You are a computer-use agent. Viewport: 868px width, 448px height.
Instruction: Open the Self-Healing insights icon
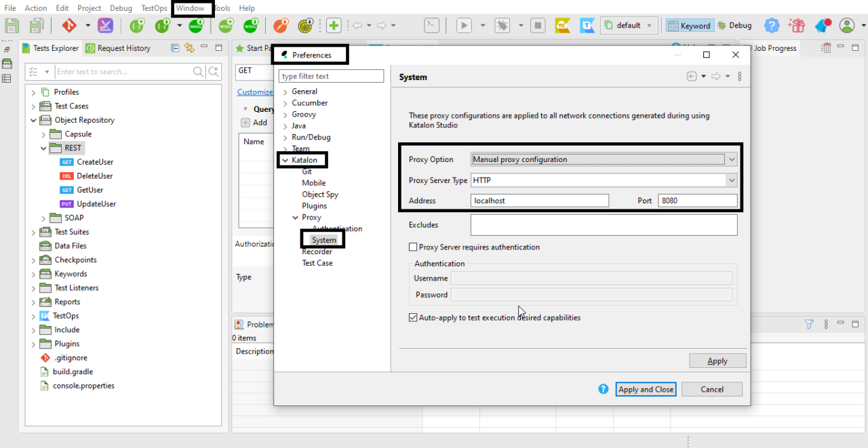[x=105, y=26]
